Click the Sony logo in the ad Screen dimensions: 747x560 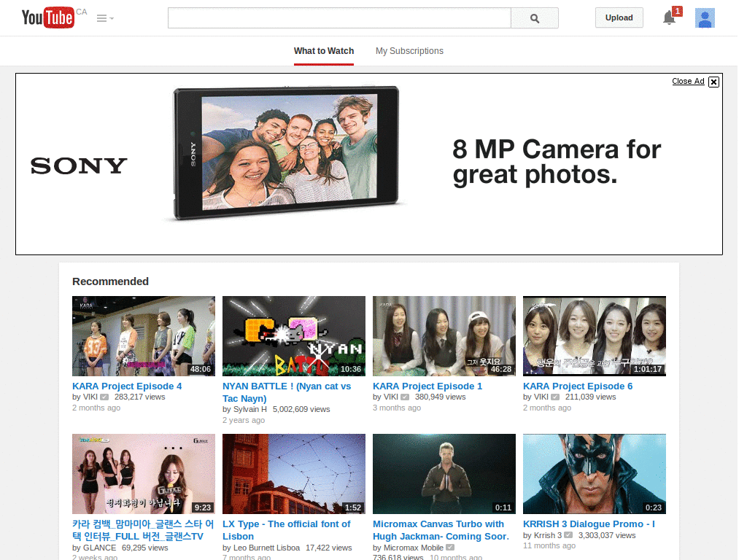[x=79, y=166]
